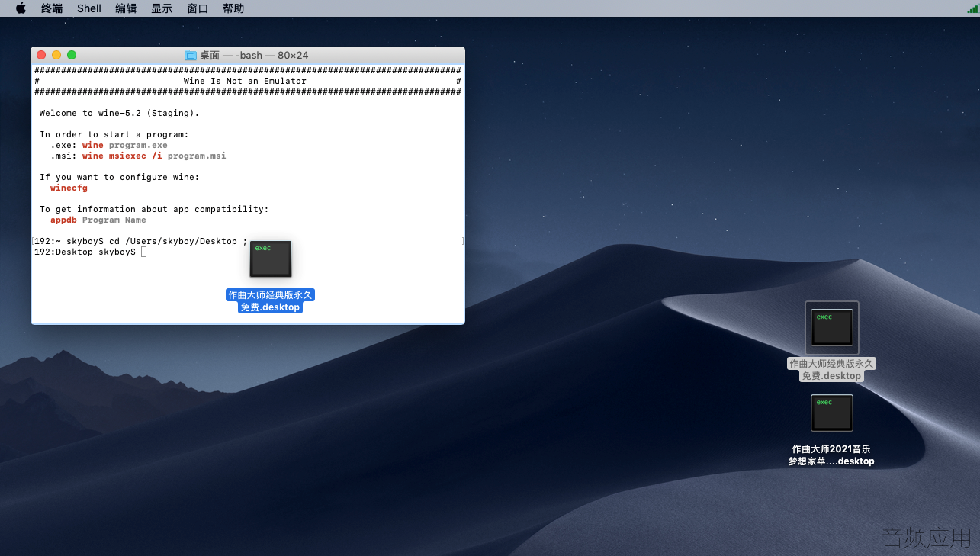Screen dimensions: 980x556
Task: Click 'Program Name' gray text in the Terminal
Action: 114,220
